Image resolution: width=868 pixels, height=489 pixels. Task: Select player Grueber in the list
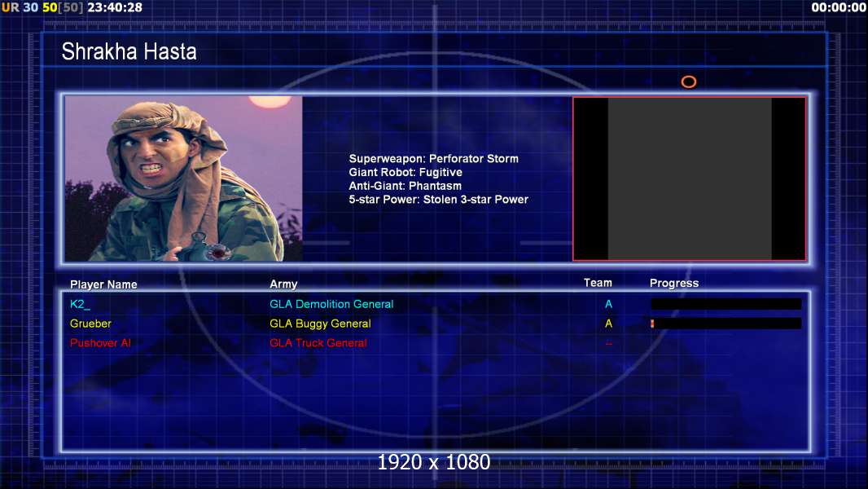tap(90, 324)
